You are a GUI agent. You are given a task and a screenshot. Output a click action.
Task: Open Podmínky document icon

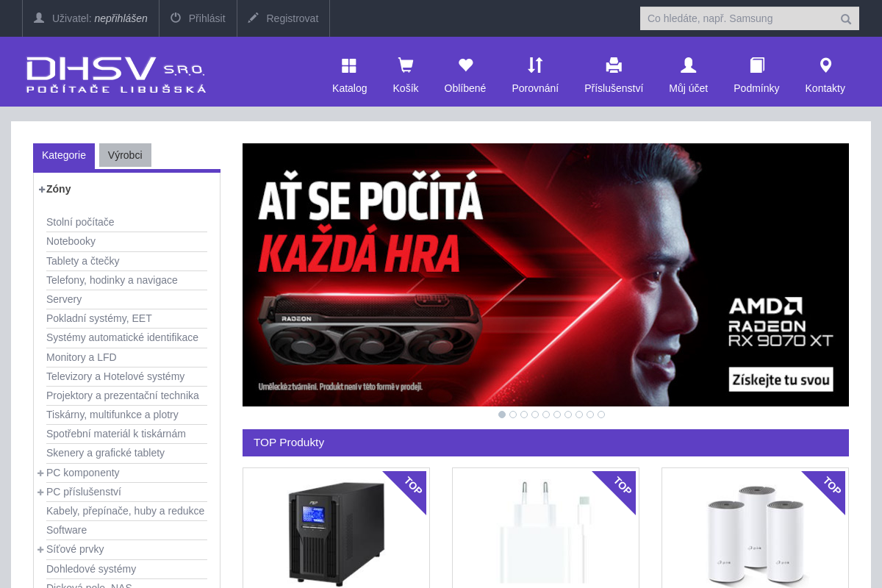(x=757, y=65)
